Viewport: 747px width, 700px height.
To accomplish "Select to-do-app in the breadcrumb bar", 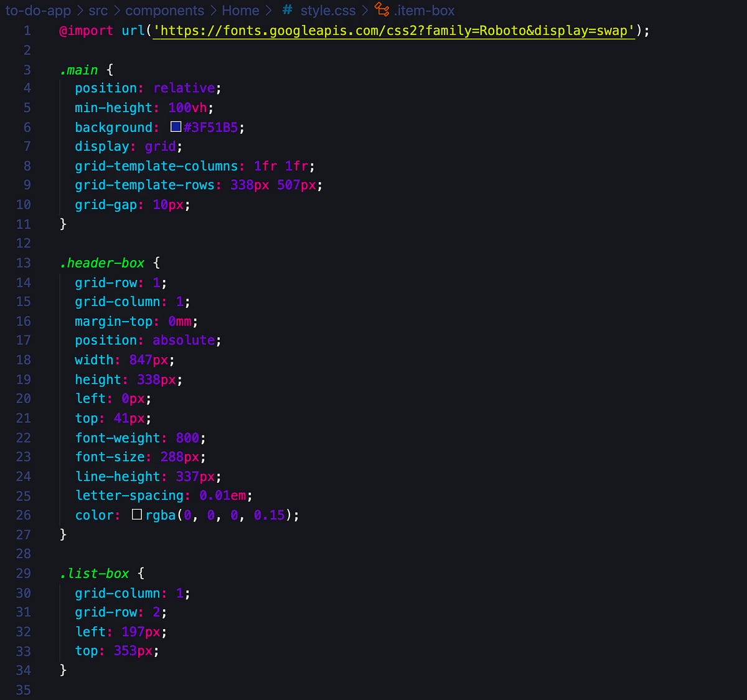I will click(39, 10).
